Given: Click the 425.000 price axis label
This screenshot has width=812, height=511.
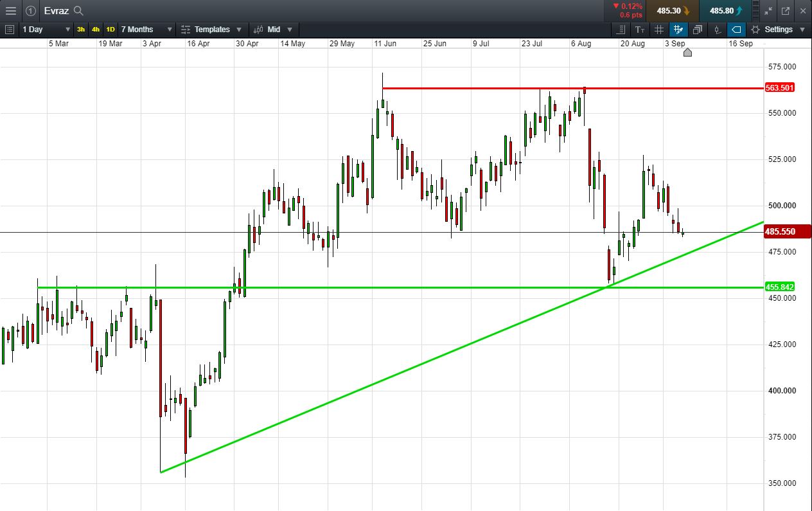Looking at the screenshot, I should 782,345.
